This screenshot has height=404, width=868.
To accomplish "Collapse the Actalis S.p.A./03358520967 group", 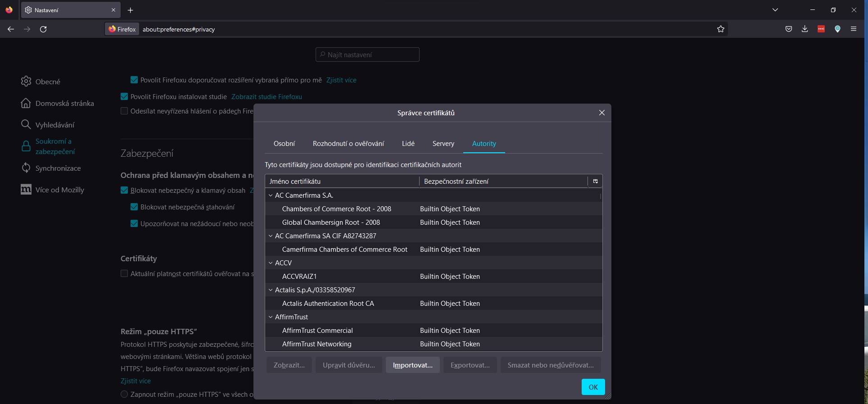I will click(271, 290).
